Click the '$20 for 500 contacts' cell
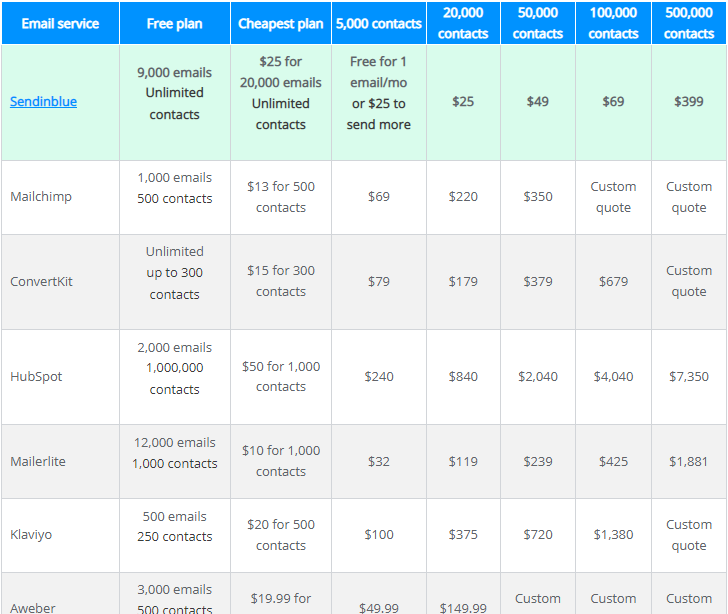Screen dimensions: 728x614 pyautogui.click(x=281, y=535)
